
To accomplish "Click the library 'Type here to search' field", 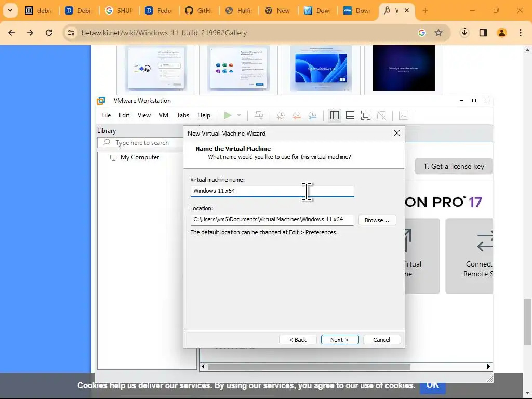I will click(140, 143).
